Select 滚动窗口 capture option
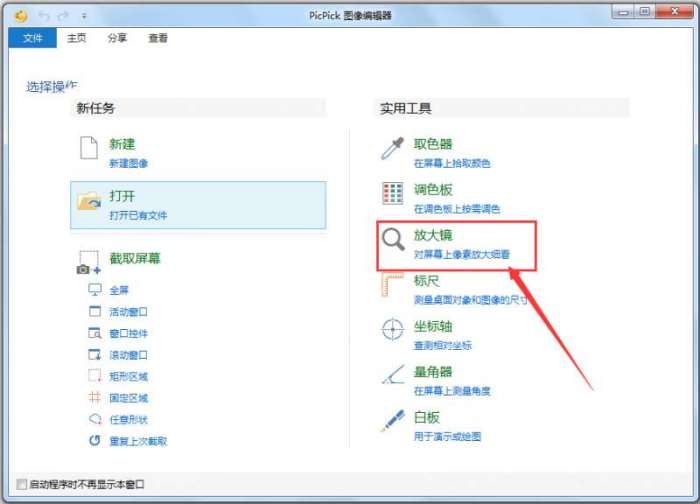 coord(129,355)
